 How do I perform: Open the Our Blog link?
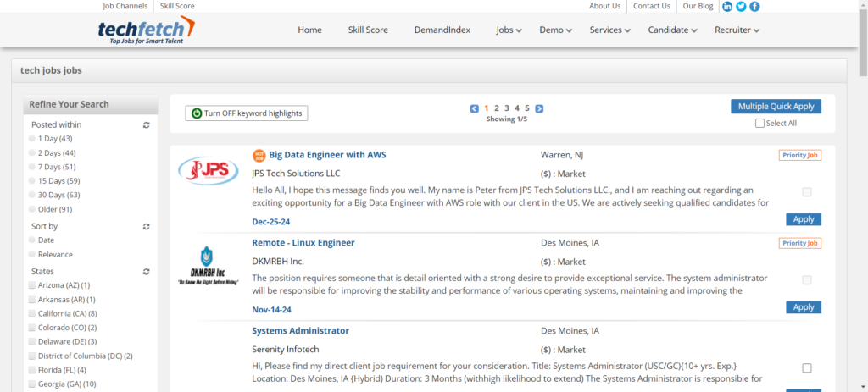[698, 6]
